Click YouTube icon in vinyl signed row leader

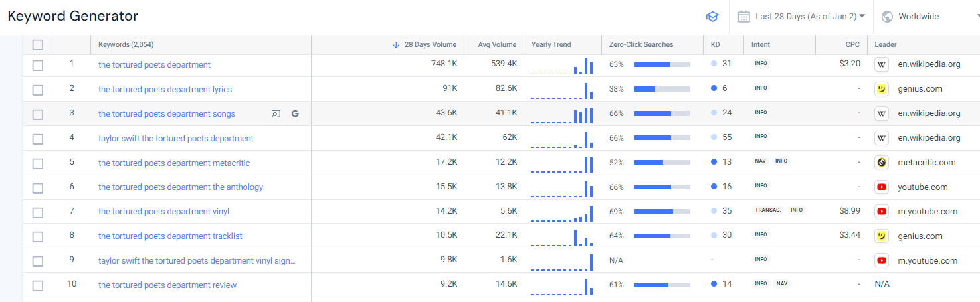(x=882, y=260)
